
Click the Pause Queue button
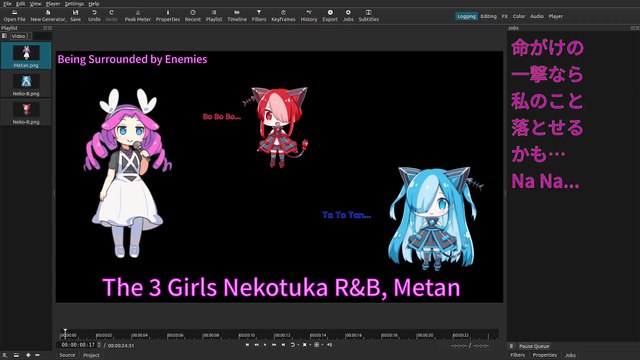534,346
